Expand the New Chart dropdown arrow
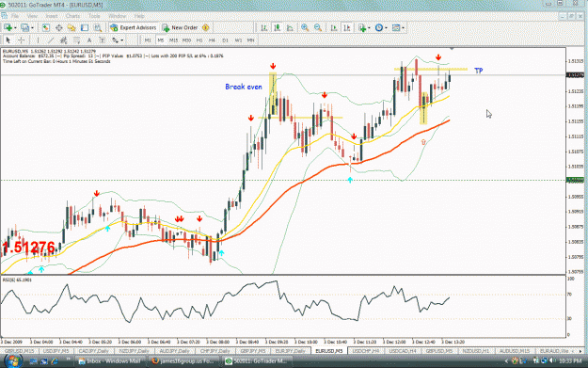This screenshot has width=588, height=368. coord(15,27)
